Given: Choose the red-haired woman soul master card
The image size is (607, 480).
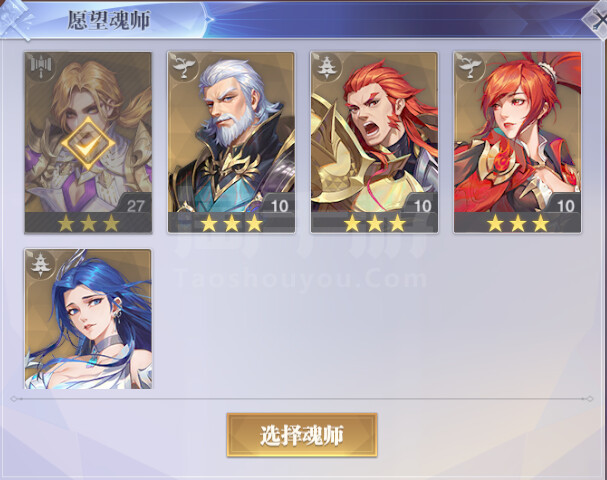Looking at the screenshot, I should [518, 142].
